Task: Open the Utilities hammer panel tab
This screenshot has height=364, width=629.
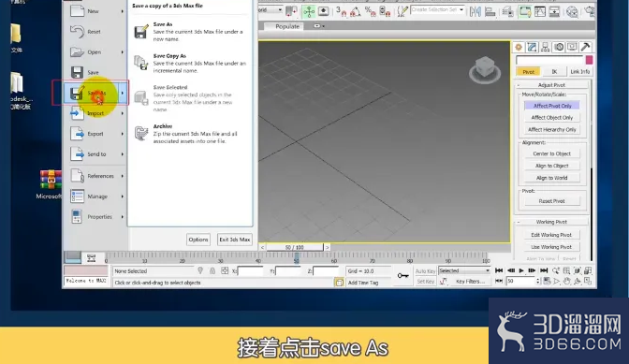Action: [x=585, y=48]
